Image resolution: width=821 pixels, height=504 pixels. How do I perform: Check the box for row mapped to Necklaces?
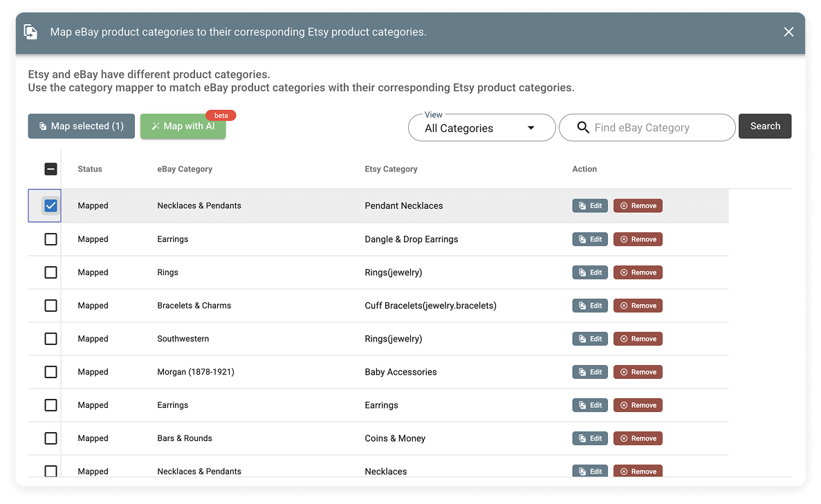50,471
